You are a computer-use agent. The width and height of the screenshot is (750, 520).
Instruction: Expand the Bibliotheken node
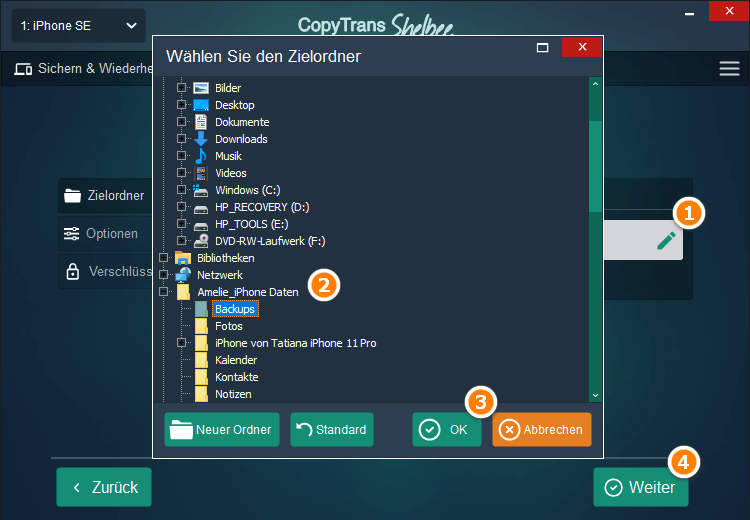pyautogui.click(x=164, y=257)
